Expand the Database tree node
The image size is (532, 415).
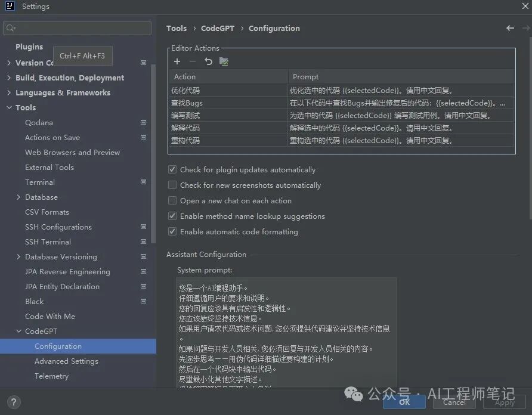click(x=18, y=197)
